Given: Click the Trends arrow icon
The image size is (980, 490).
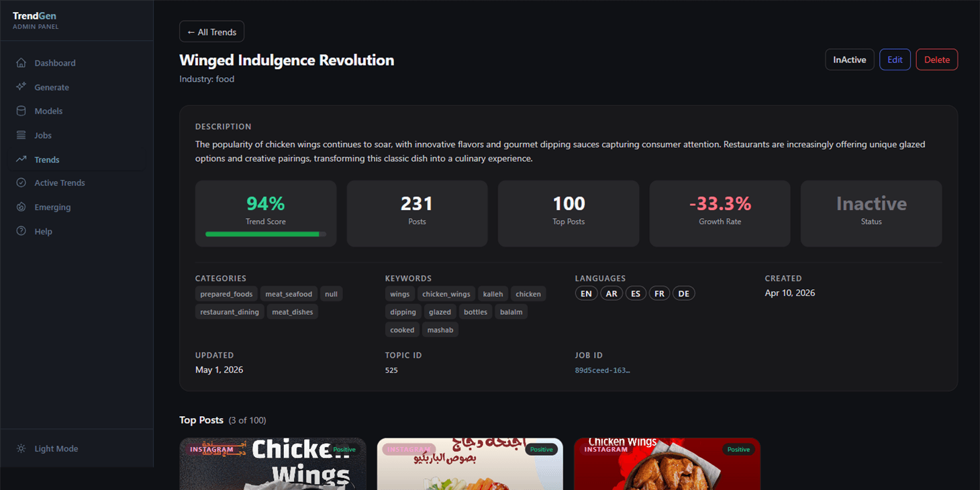Looking at the screenshot, I should (21, 159).
